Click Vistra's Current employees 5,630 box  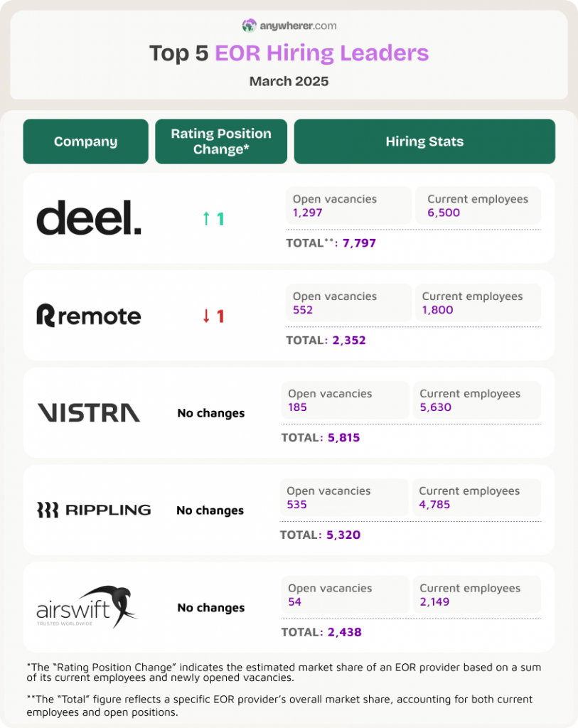(x=476, y=400)
